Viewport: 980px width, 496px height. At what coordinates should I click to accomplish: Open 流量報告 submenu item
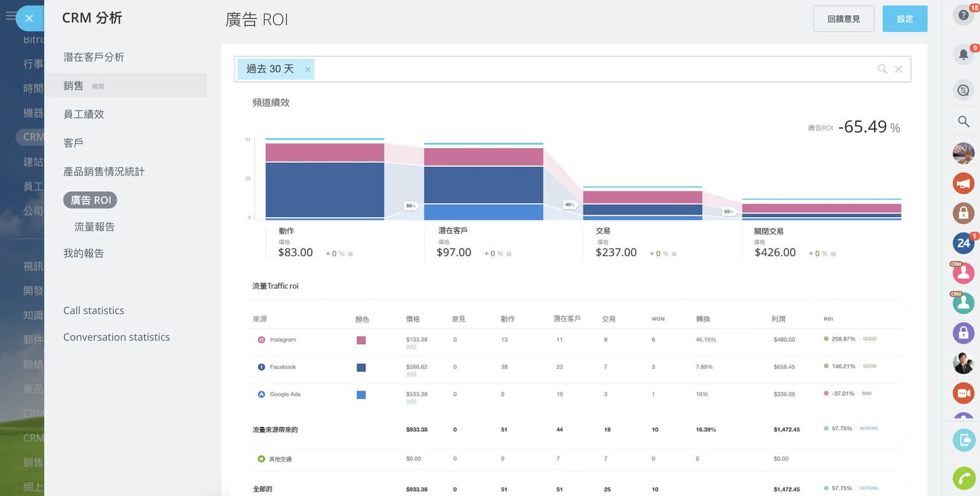94,227
